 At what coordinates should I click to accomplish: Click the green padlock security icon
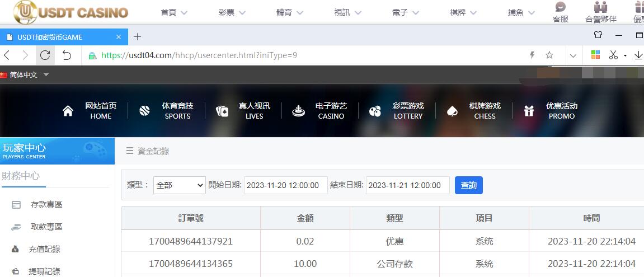(93, 55)
